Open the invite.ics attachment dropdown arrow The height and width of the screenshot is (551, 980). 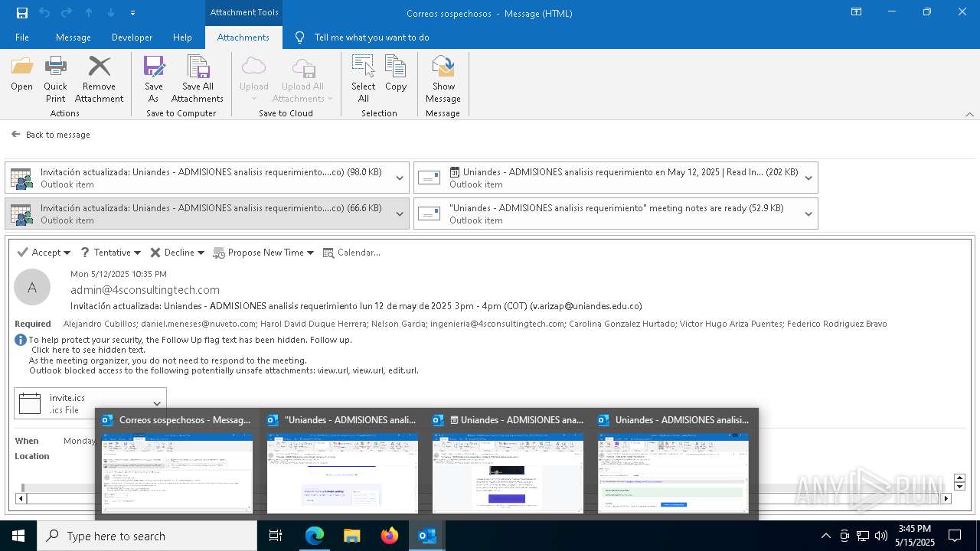tap(157, 403)
